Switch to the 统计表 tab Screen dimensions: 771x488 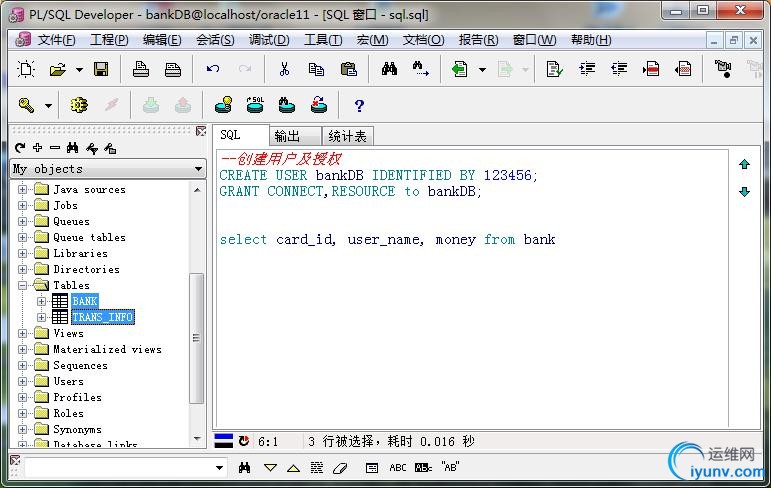pyautogui.click(x=348, y=136)
